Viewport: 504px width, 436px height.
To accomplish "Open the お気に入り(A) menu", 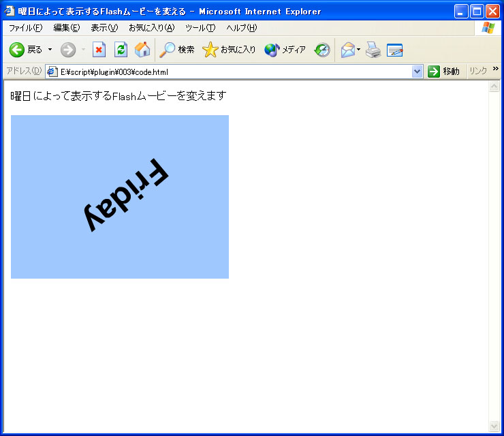I will pos(151,28).
